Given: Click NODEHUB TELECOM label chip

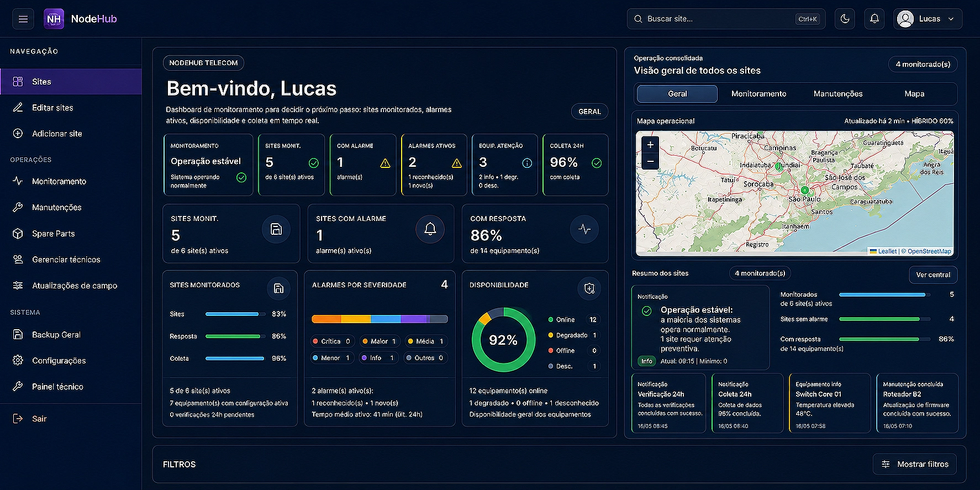Looking at the screenshot, I should click(x=203, y=63).
